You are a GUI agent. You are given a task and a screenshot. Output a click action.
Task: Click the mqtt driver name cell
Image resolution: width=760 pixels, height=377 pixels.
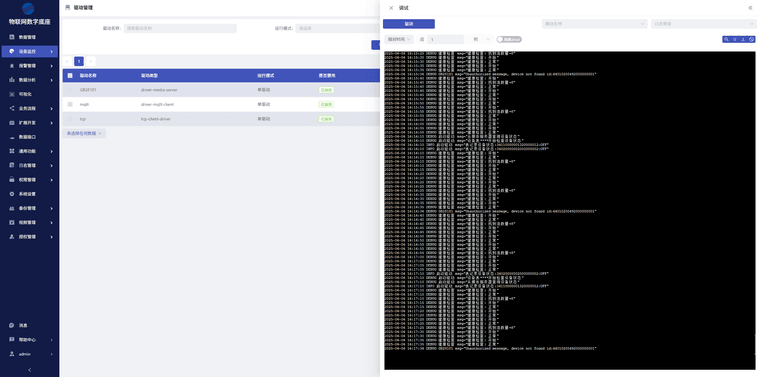84,104
